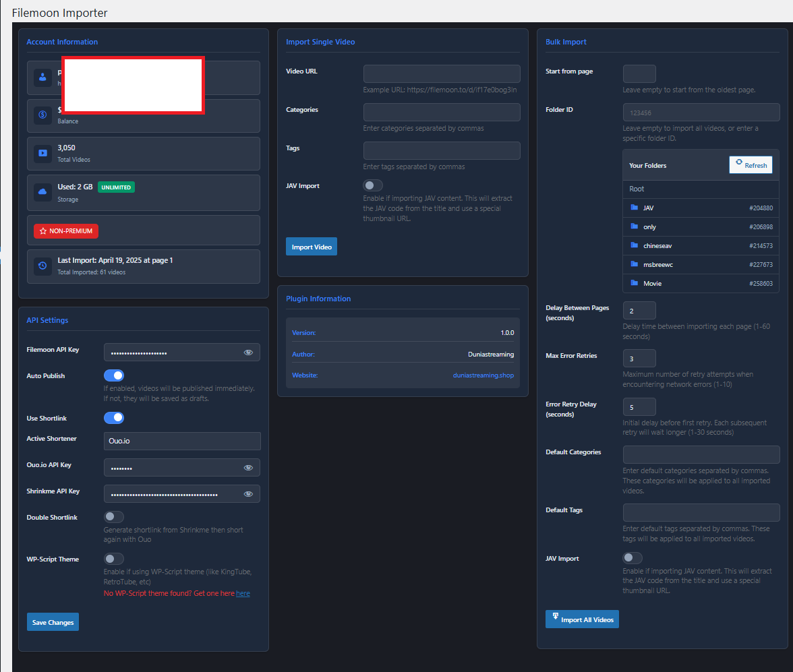Reveal the Filemoon API Key
The image size is (793, 672).
point(248,352)
